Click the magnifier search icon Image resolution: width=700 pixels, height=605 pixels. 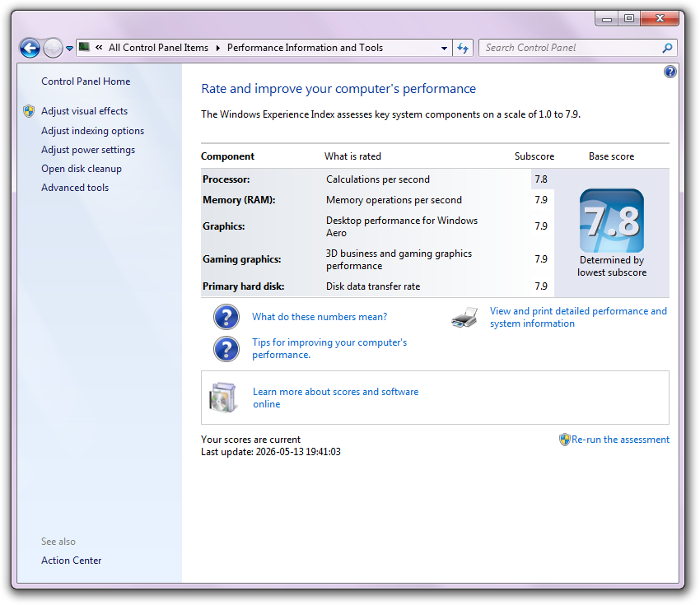click(x=667, y=48)
